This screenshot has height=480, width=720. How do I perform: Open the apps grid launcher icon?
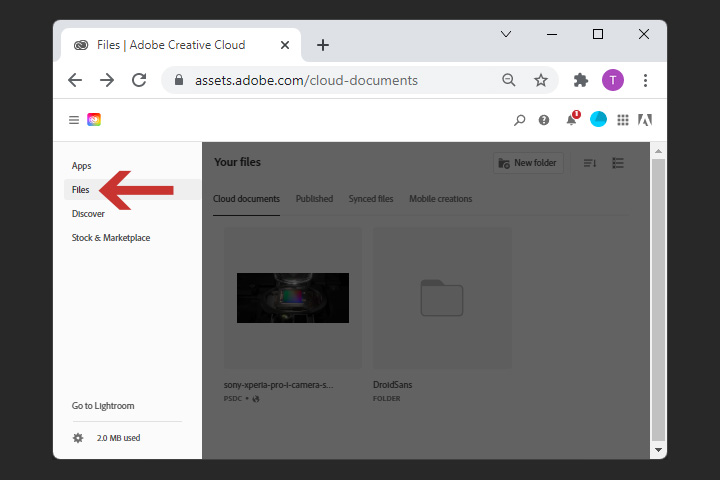pos(623,120)
